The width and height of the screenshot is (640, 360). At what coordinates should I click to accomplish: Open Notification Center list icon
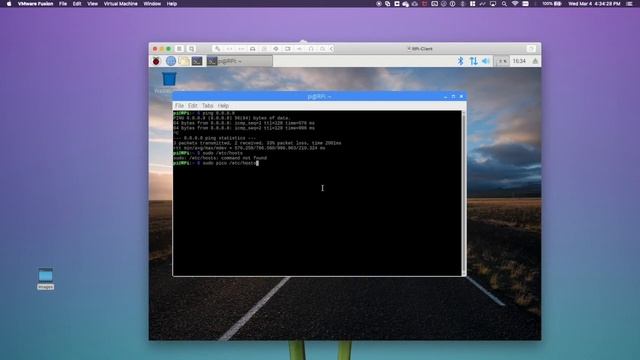pyautogui.click(x=629, y=4)
